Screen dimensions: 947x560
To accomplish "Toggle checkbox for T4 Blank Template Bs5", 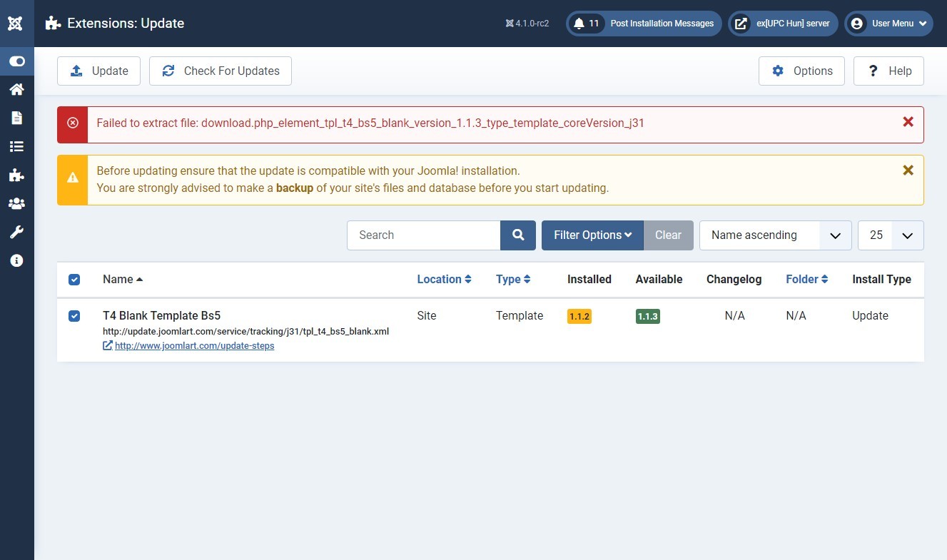I will pyautogui.click(x=74, y=315).
